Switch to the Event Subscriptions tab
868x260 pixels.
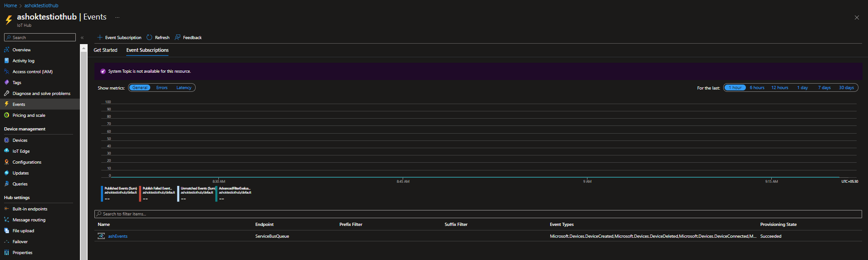pyautogui.click(x=148, y=50)
